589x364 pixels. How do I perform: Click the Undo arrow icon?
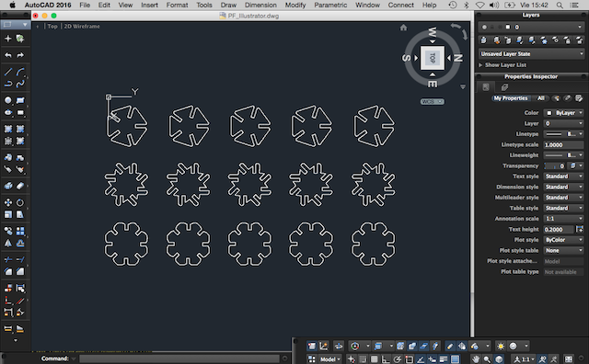click(8, 55)
